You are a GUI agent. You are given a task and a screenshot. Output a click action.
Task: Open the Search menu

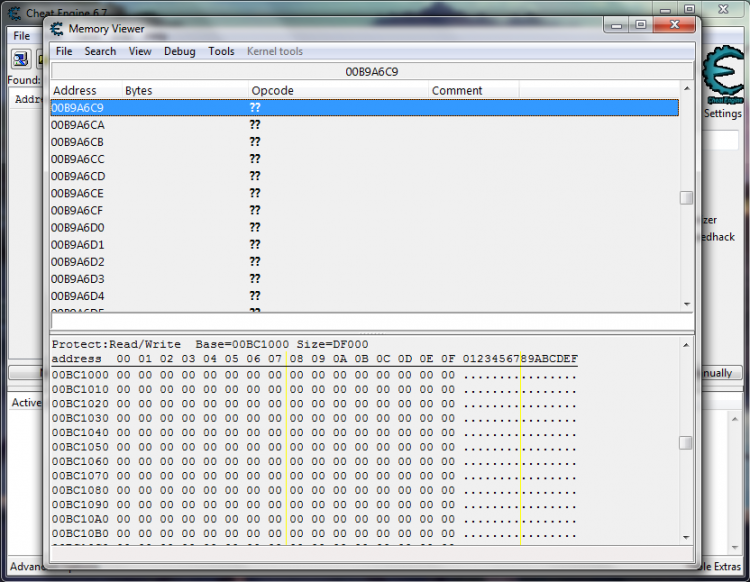[x=100, y=51]
